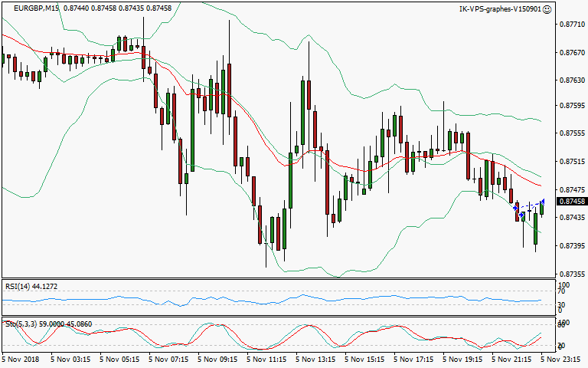The height and width of the screenshot is (368, 588).
Task: Click the smiley face Expert Advisor icon
Action: tap(546, 9)
